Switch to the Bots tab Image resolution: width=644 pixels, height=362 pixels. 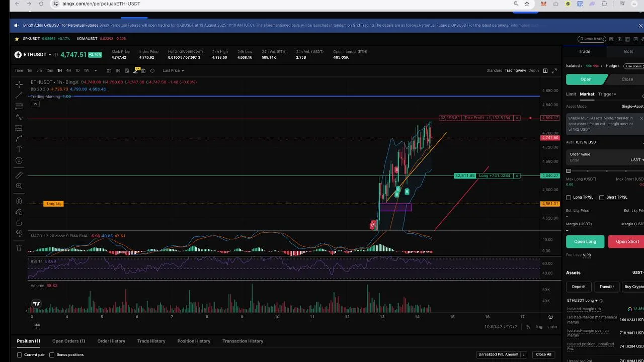click(x=628, y=52)
